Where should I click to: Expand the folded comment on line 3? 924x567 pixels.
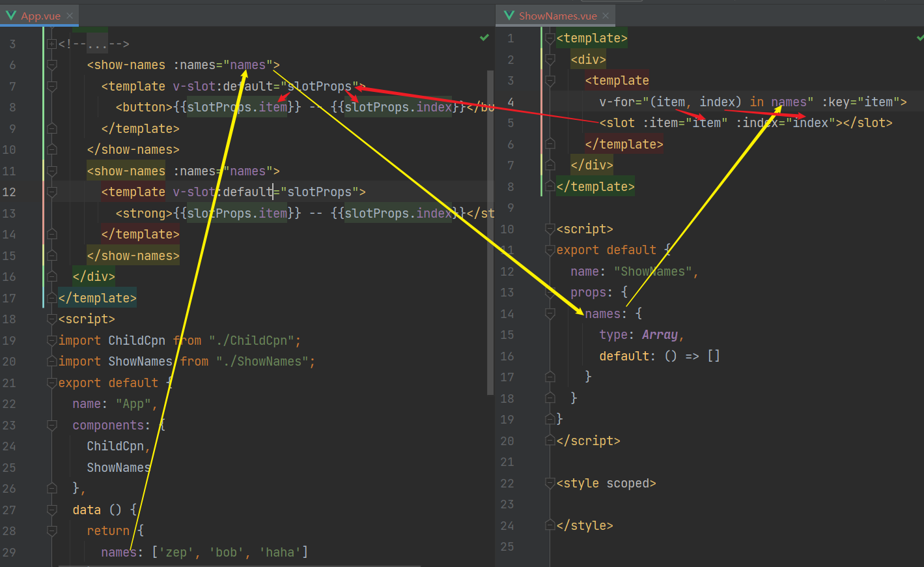click(x=52, y=44)
